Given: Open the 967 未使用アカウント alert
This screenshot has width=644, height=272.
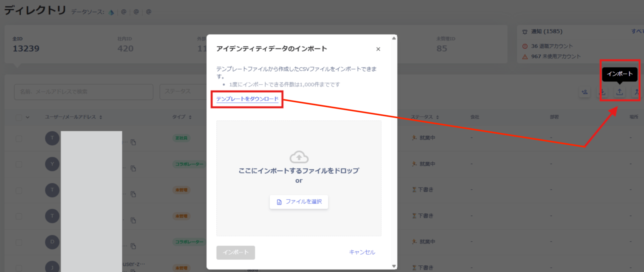Looking at the screenshot, I should tap(556, 57).
